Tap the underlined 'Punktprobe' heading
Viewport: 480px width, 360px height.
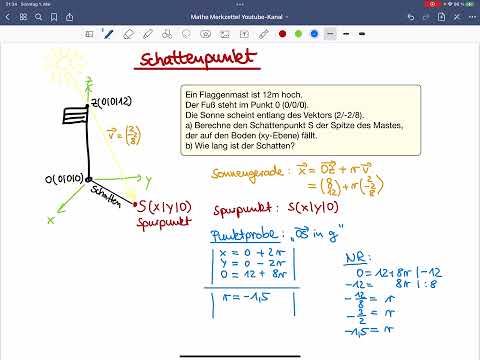pos(244,235)
